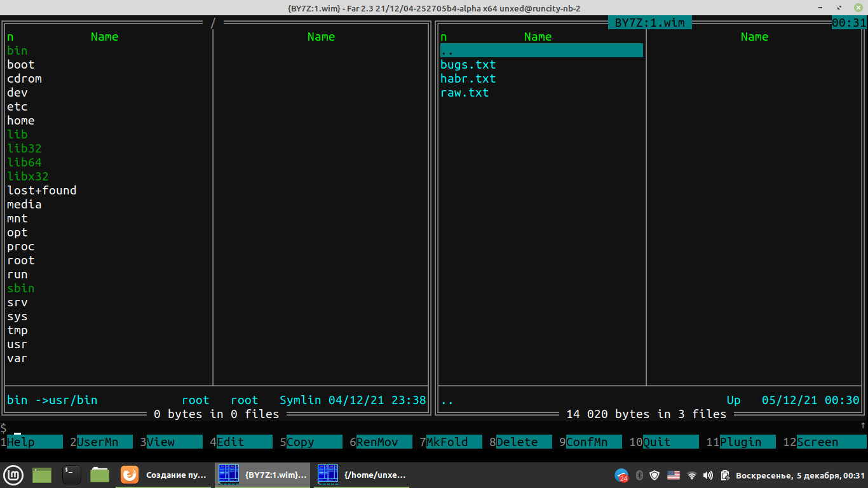The width and height of the screenshot is (868, 488).
Task: Open calendar from the 'Воскресенье, 5 декабря' clock
Action: pos(800,475)
